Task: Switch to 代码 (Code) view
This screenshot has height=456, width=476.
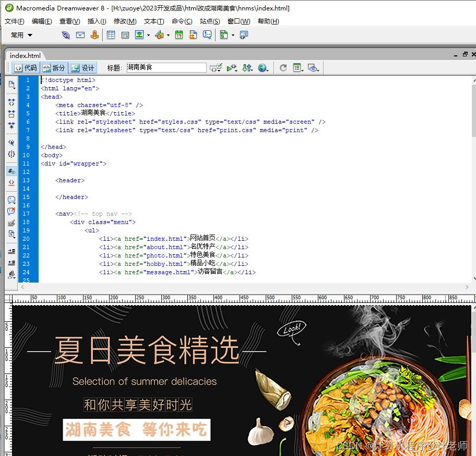Action: pyautogui.click(x=26, y=68)
